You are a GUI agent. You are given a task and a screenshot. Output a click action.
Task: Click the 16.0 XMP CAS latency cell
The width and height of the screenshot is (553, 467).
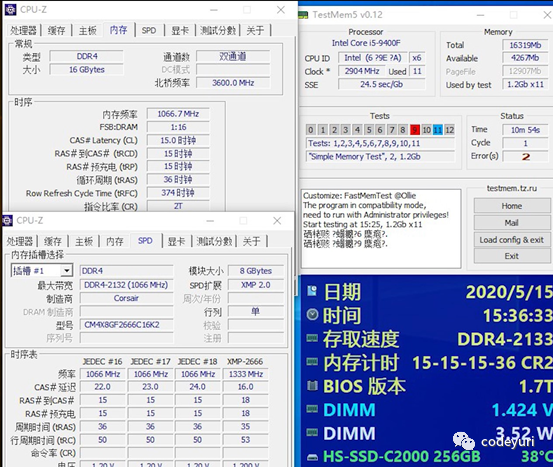(x=246, y=387)
